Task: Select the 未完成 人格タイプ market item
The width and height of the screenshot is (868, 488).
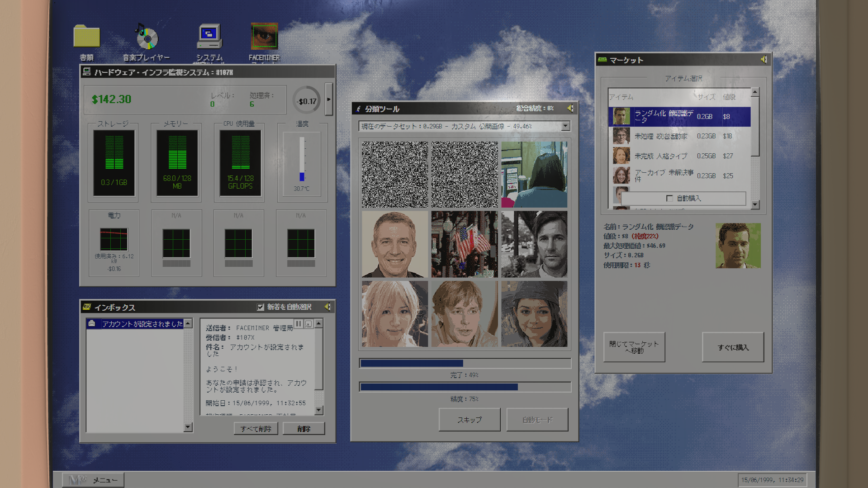Action: tap(679, 156)
